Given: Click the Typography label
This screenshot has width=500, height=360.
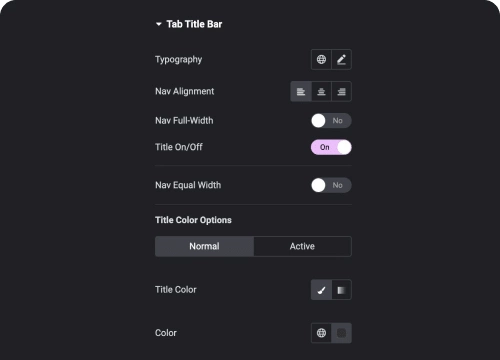Looking at the screenshot, I should click(179, 60).
